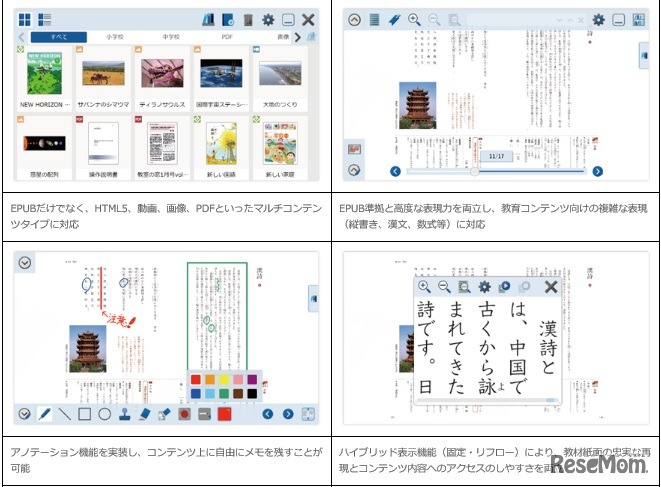Image resolution: width=661 pixels, height=487 pixels.
Task: Select the PDF tab
Action: click(227, 37)
